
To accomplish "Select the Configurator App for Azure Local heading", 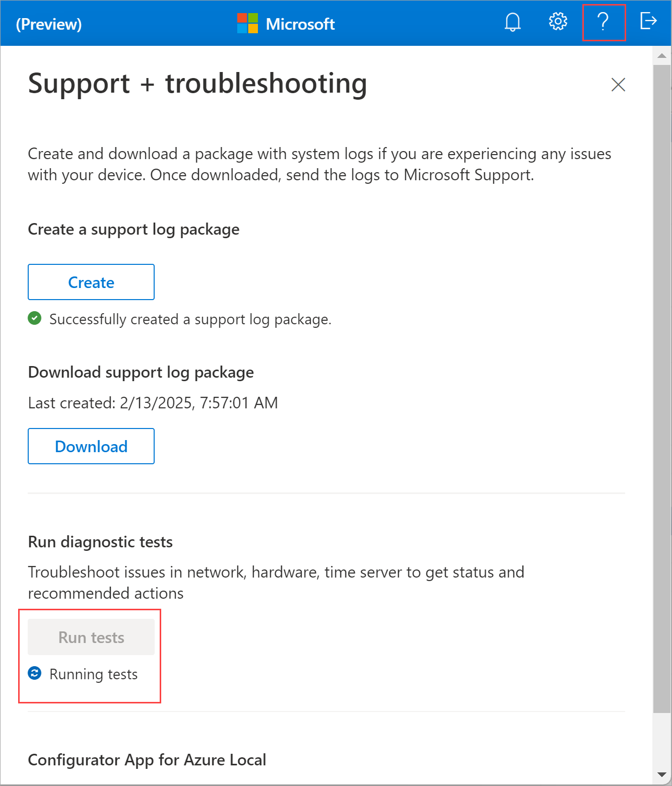I will click(x=147, y=760).
